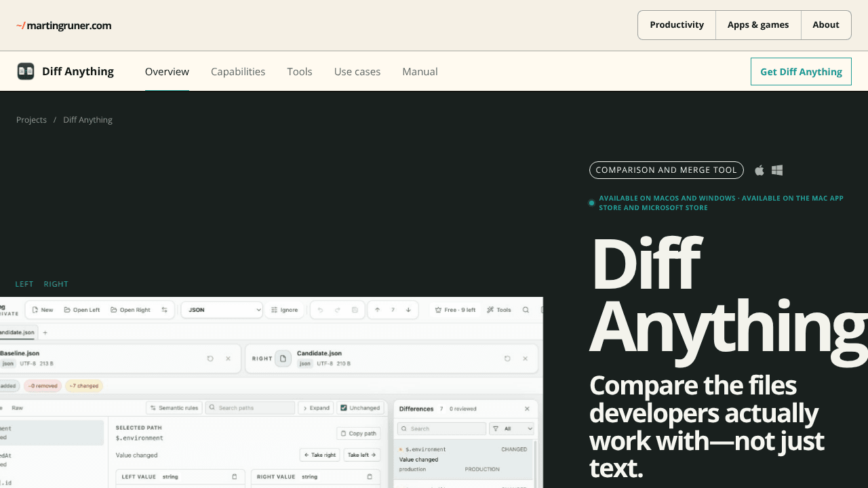The image size is (868, 488).
Task: Click the swap sides arrows icon
Action: tap(164, 310)
